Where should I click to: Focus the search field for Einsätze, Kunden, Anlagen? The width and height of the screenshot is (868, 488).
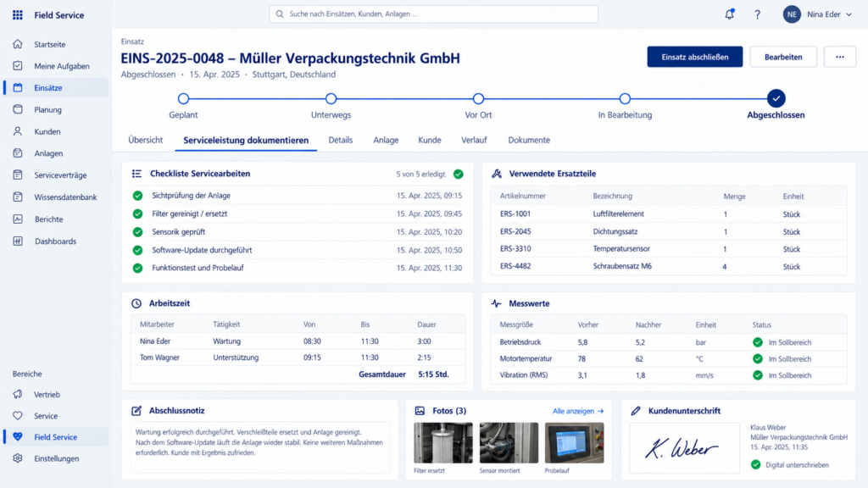(x=433, y=14)
